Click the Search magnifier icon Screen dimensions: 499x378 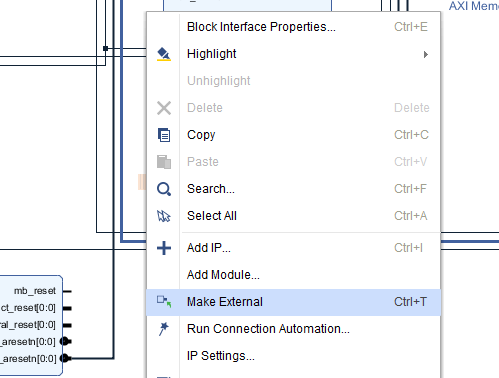click(x=164, y=189)
